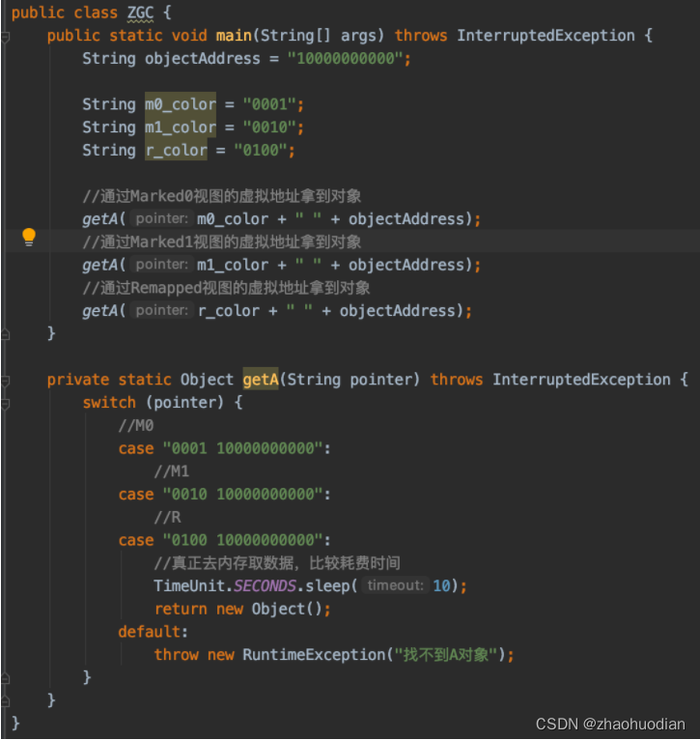700x740 pixels.
Task: Click objectAddress in the r_color getA call
Action: tap(398, 310)
